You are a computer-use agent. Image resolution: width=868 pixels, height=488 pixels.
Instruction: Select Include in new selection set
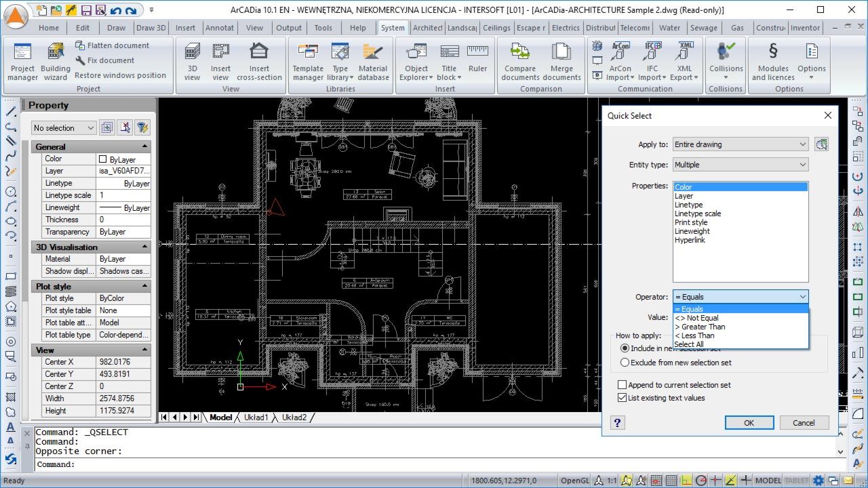(625, 348)
